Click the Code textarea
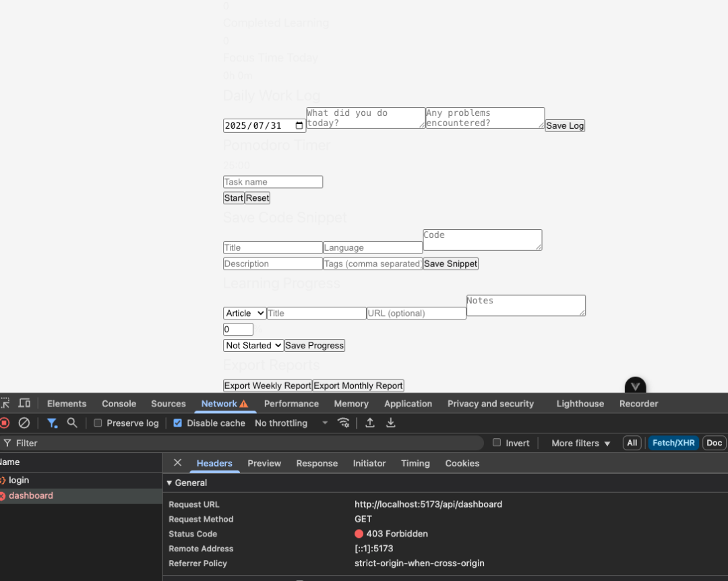Viewport: 728px width, 581px height. click(483, 240)
